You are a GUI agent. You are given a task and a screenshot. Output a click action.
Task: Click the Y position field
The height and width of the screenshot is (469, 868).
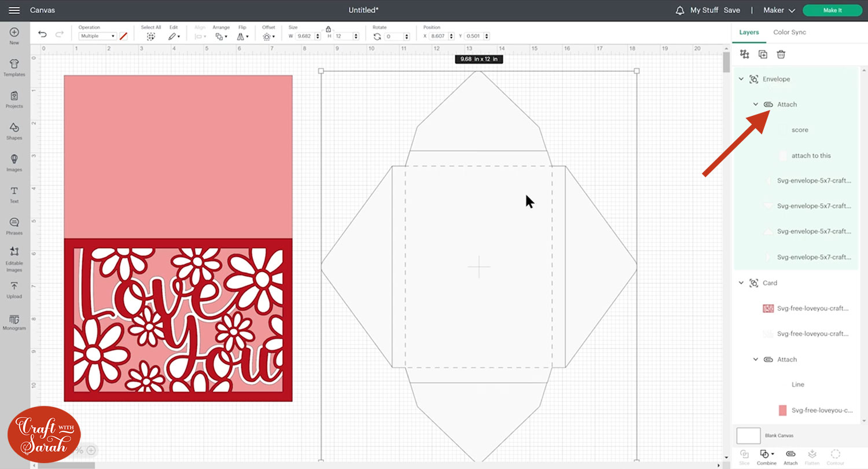(475, 36)
